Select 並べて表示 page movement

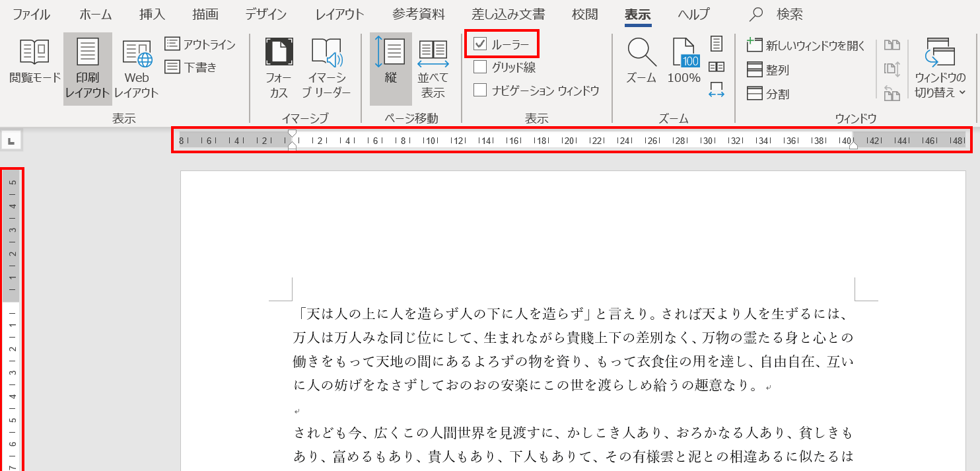click(433, 69)
